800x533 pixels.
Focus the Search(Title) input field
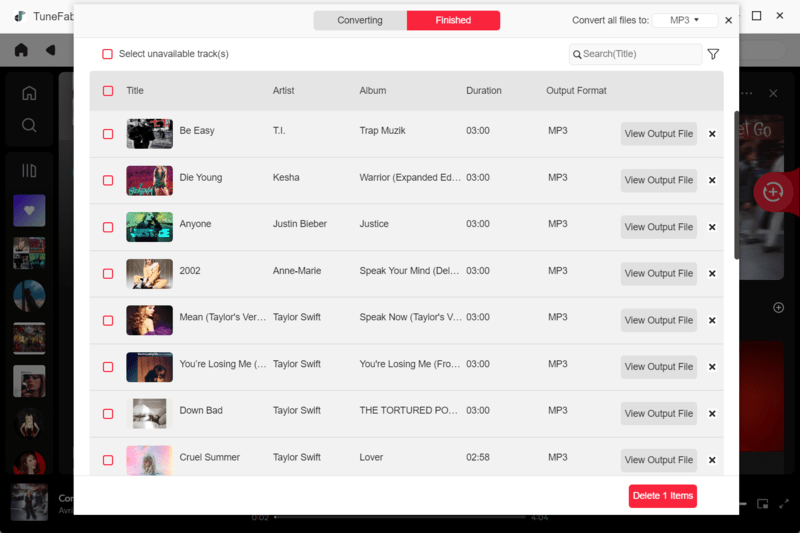tap(636, 54)
